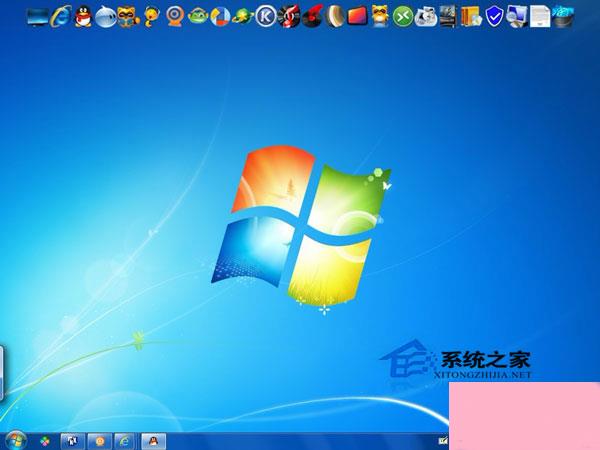Screen dimensions: 600x450
Task: Launch the green circle with white arrows
Action: point(403,17)
